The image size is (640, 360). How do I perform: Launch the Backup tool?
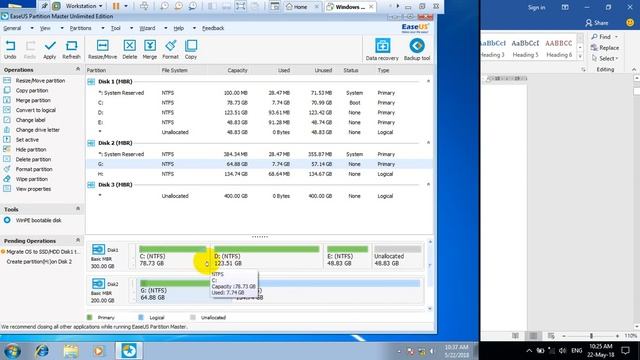pos(417,50)
